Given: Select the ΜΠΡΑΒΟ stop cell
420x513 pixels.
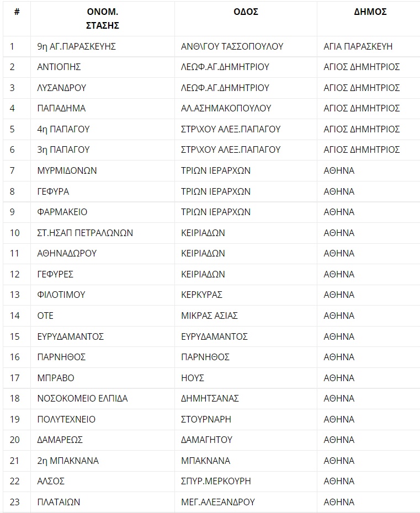Looking at the screenshot, I should click(103, 378).
